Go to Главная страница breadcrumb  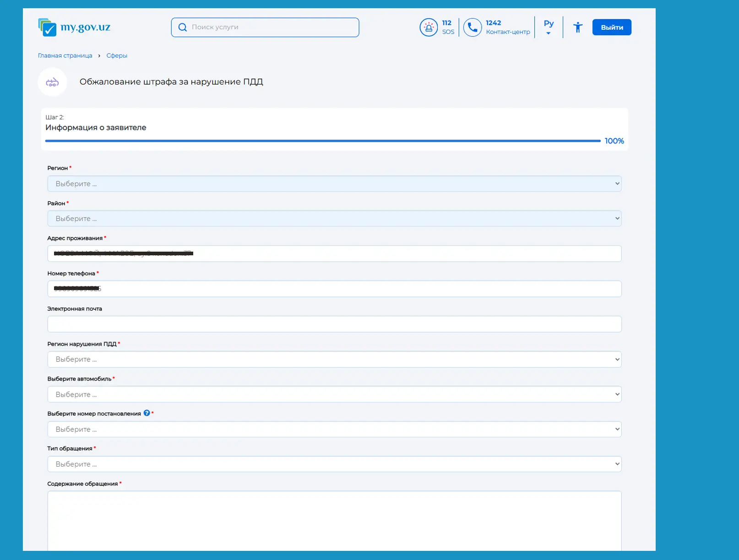(x=65, y=55)
